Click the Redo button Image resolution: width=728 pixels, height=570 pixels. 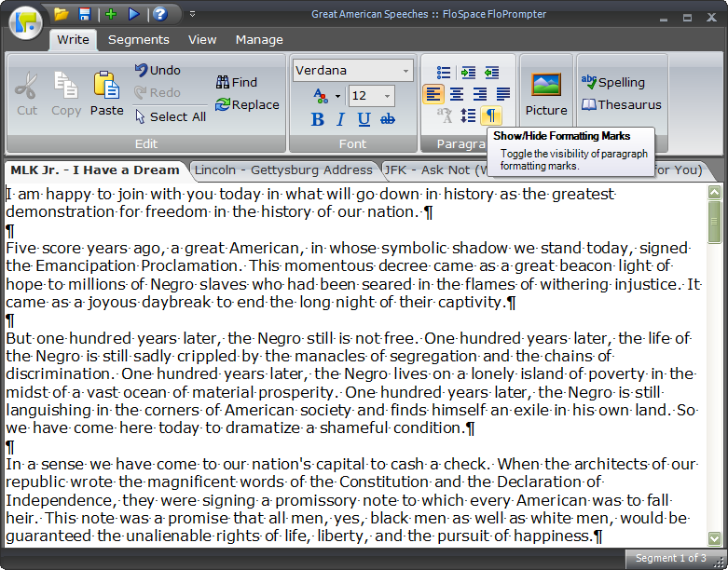coord(158,92)
